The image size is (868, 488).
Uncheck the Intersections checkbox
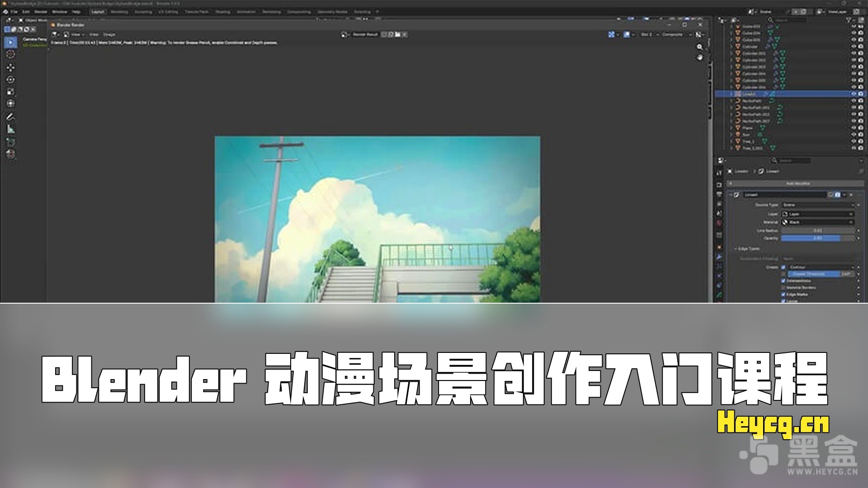click(783, 281)
